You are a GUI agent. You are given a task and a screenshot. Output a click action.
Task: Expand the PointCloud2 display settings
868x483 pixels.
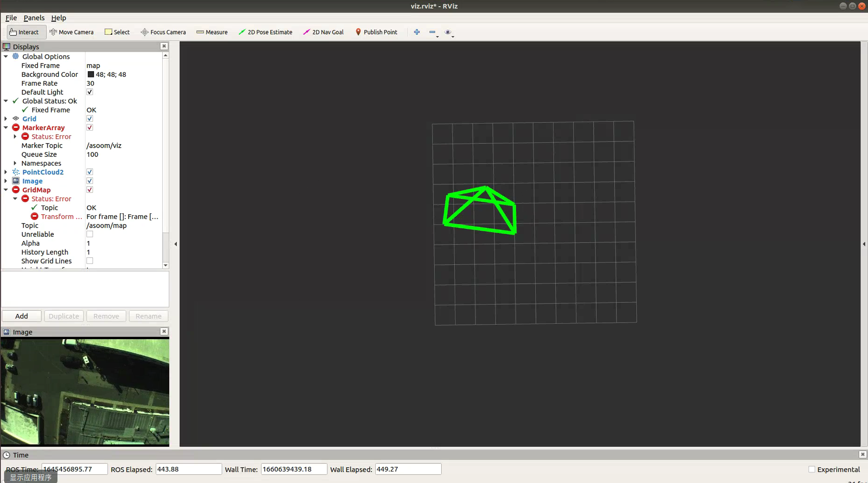(x=6, y=172)
